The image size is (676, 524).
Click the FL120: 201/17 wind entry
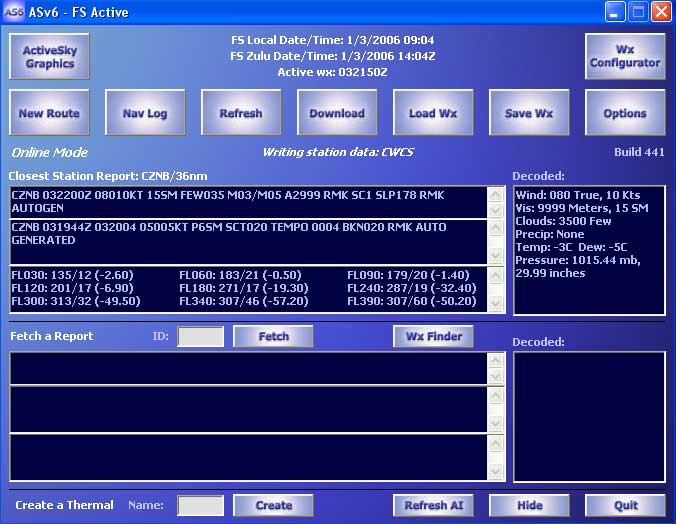click(x=72, y=288)
